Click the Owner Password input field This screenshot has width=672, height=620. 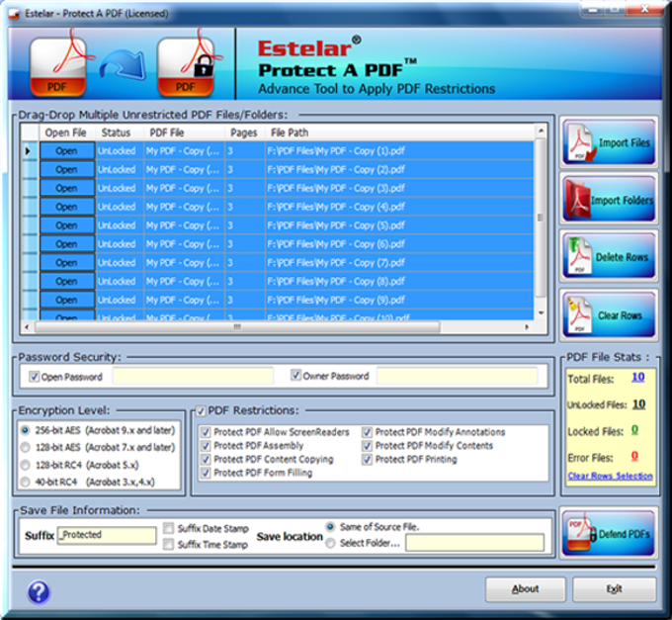coord(457,376)
